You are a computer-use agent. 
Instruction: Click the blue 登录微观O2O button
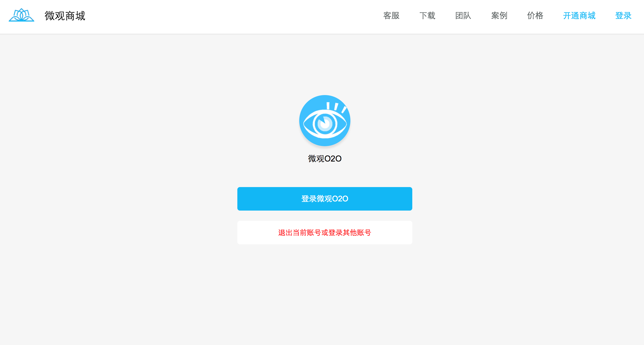(x=325, y=199)
